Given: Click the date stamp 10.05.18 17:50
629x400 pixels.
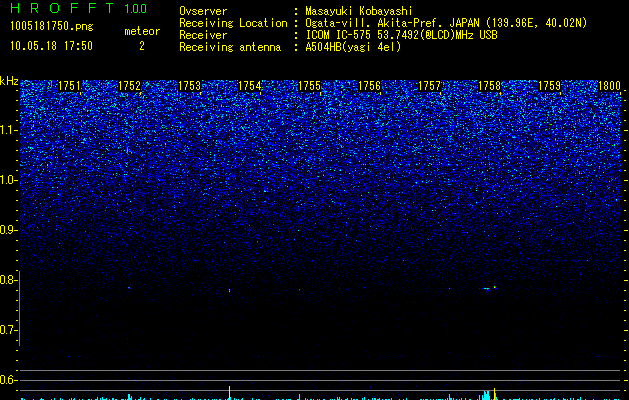Looking at the screenshot, I should pos(51,46).
